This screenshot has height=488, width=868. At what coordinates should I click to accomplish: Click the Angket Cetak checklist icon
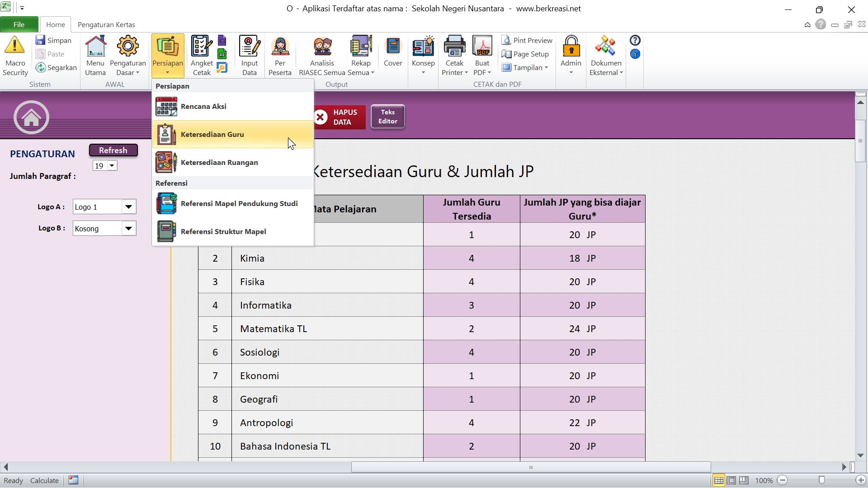point(201,46)
